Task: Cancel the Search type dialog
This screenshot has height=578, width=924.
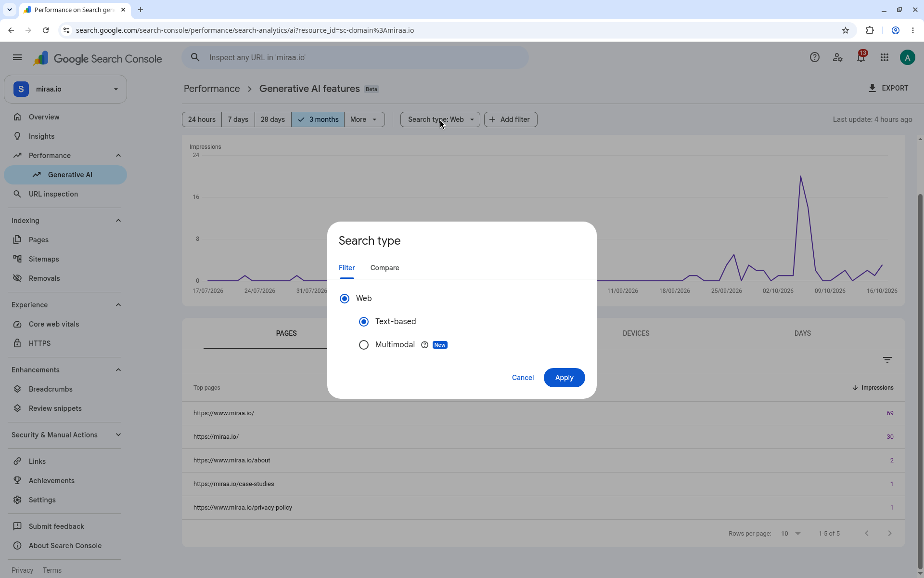Action: 523,378
